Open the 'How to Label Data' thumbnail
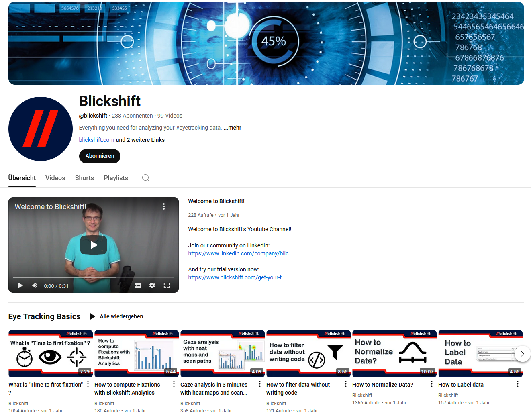 point(480,354)
